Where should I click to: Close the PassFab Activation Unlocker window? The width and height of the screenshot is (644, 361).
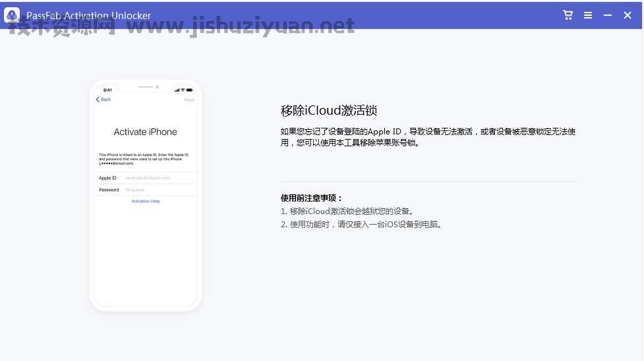627,15
